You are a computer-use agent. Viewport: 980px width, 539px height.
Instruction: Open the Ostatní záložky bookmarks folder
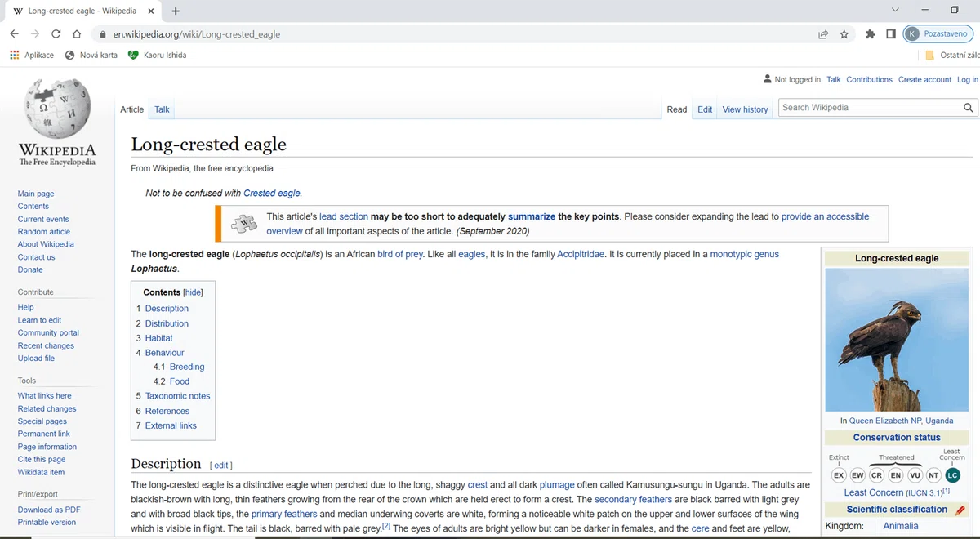[x=952, y=55]
